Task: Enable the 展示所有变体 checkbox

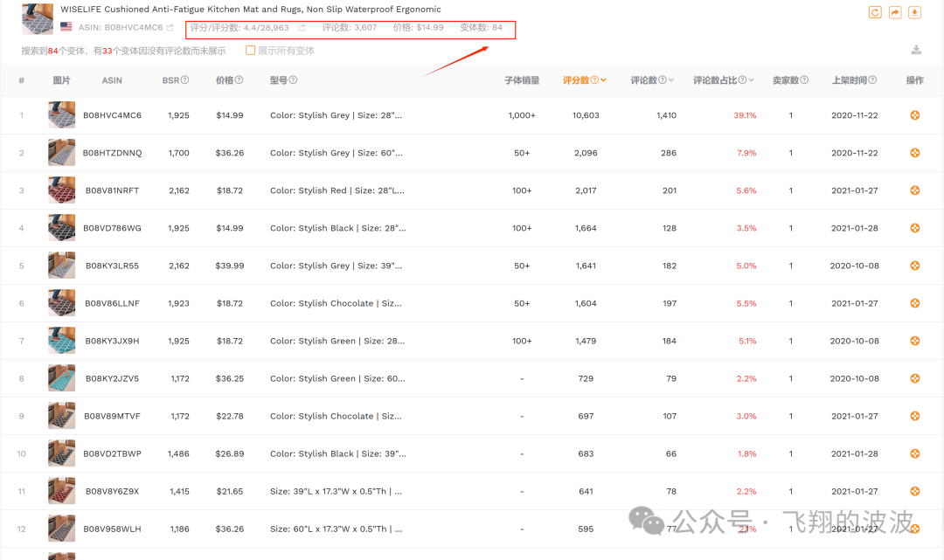Action: click(x=251, y=51)
